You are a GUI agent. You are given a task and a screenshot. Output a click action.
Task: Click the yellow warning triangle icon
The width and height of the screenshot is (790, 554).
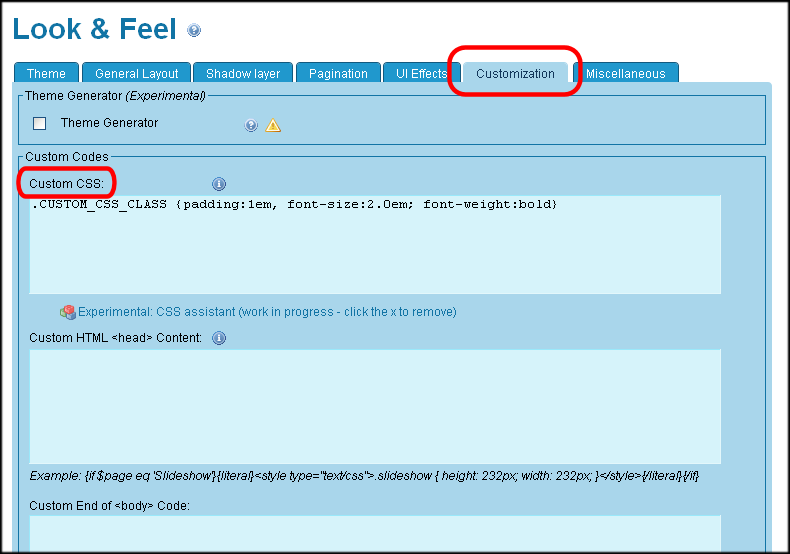(x=273, y=125)
